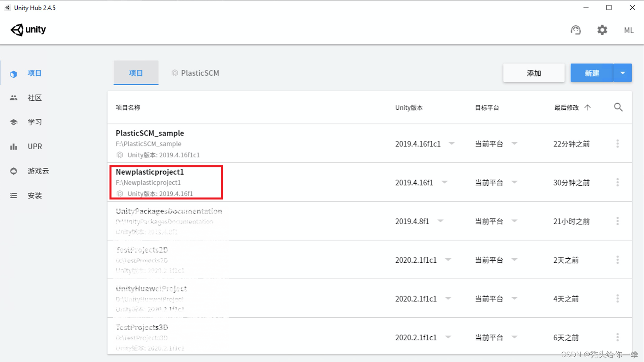
Task: Click the 游戏云 cloud icon
Action: 14,171
